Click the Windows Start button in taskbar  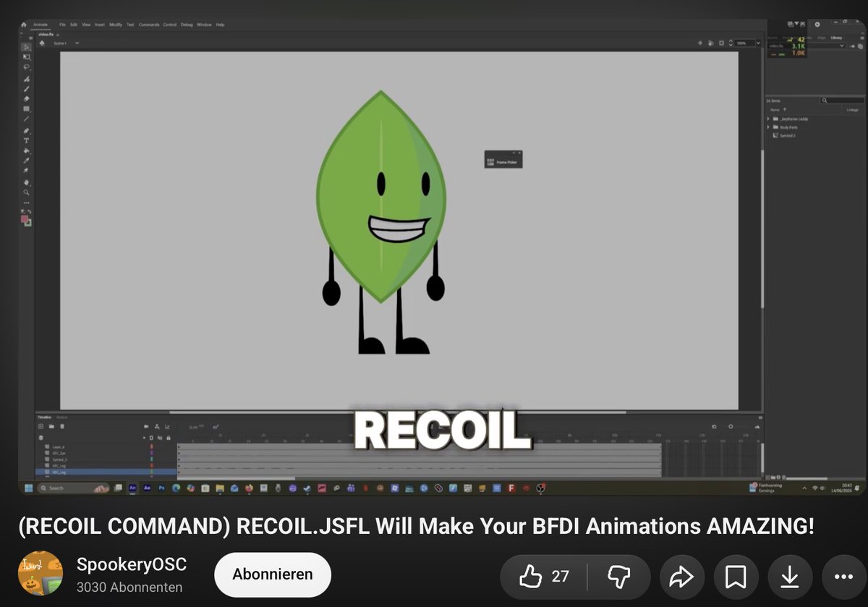[29, 488]
